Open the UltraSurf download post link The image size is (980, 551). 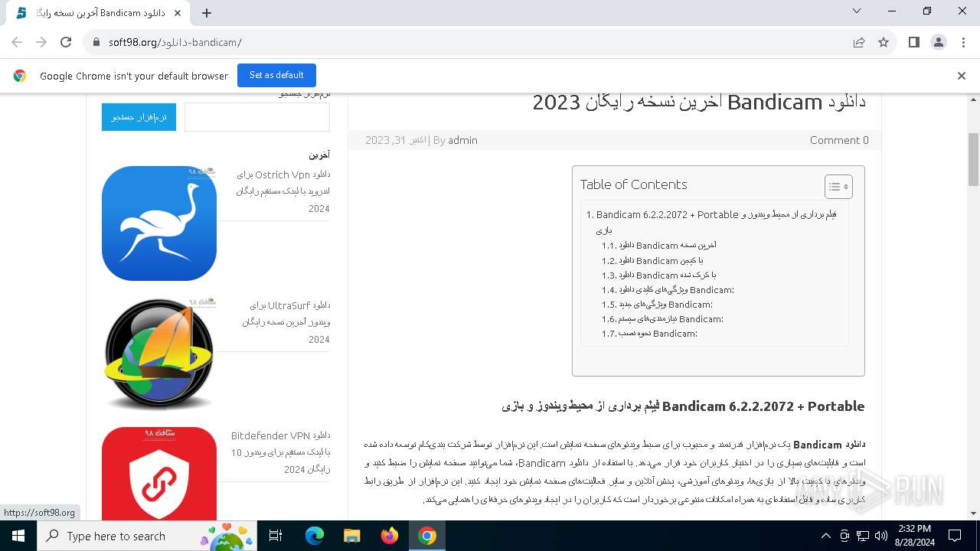(286, 322)
